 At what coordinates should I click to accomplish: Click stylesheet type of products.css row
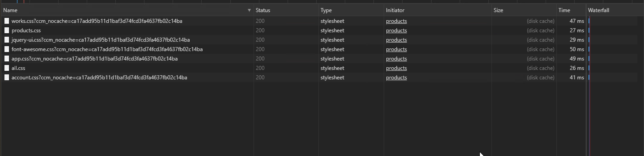[x=332, y=30]
